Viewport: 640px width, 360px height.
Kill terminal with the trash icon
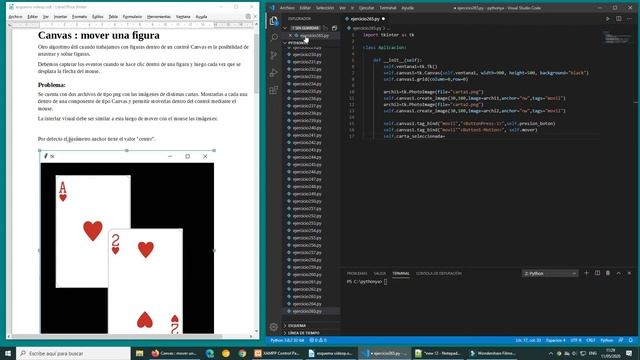[x=608, y=273]
